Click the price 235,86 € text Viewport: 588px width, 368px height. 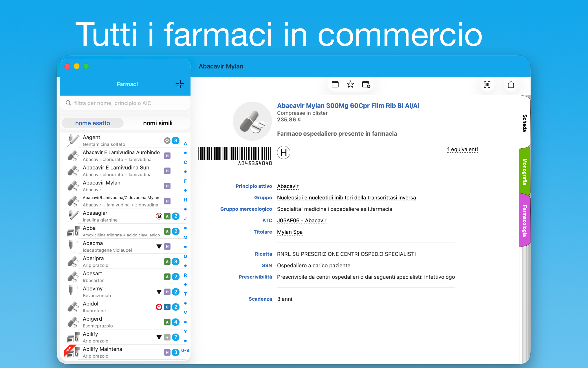tap(289, 120)
